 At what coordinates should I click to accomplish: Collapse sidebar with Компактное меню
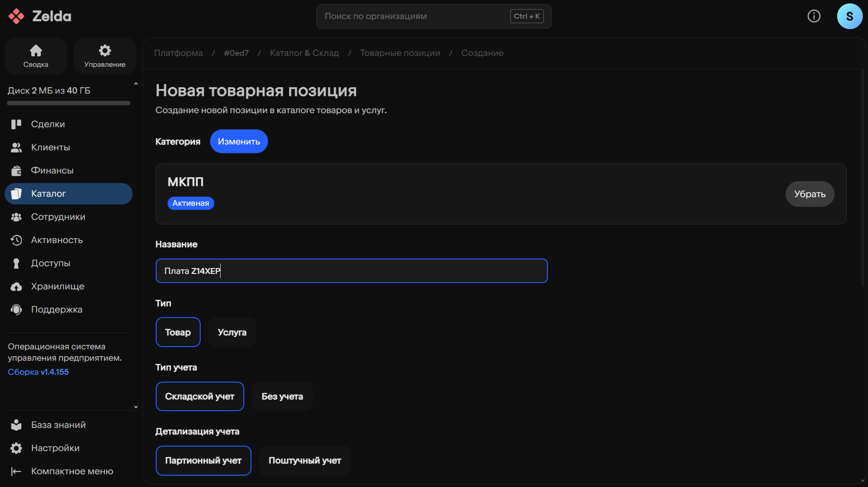(72, 471)
